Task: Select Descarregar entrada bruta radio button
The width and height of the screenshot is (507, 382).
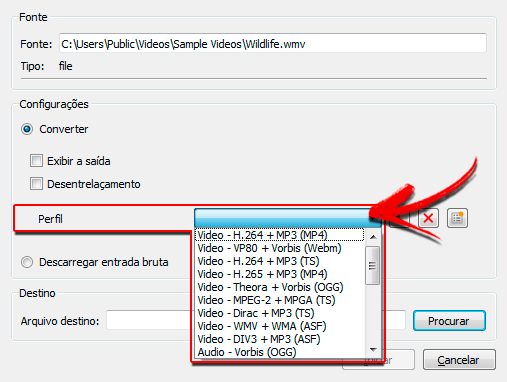Action: 27,262
